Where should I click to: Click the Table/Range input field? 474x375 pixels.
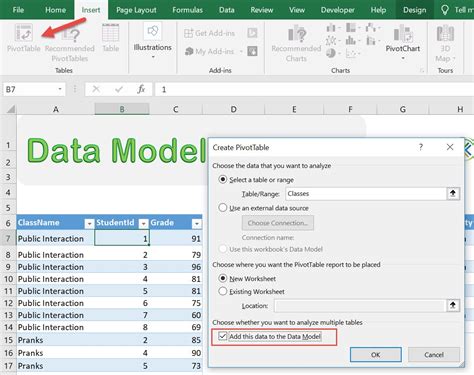366,194
